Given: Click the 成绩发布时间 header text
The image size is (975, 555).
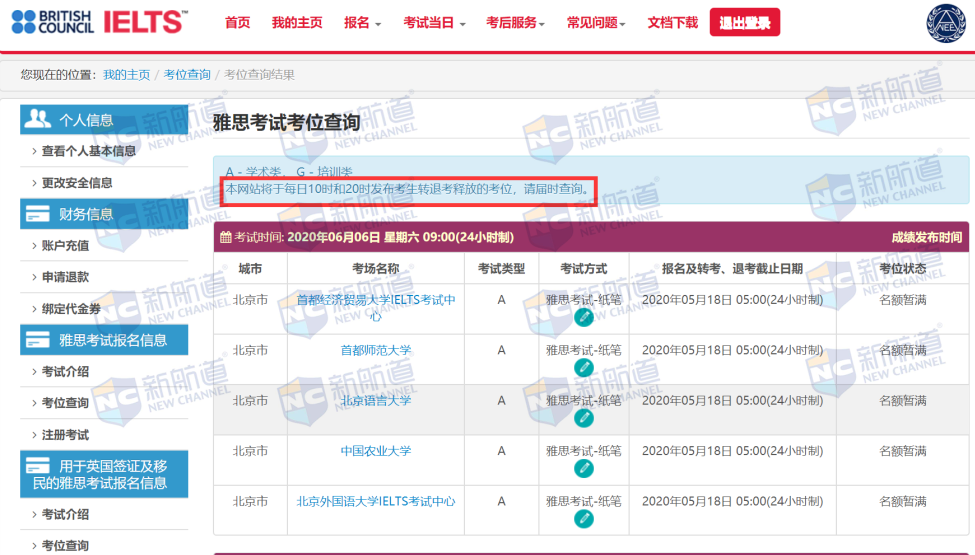Looking at the screenshot, I should [x=926, y=237].
